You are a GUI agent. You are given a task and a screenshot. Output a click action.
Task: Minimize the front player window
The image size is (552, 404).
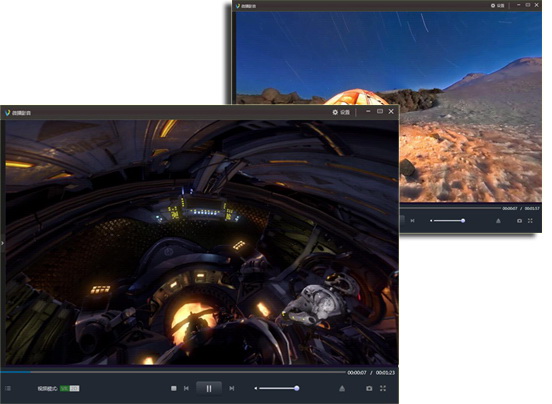pos(368,112)
